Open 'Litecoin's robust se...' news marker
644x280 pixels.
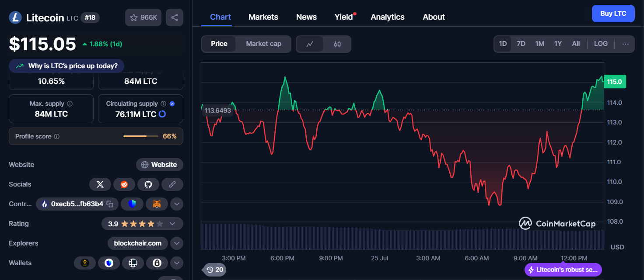[563, 270]
